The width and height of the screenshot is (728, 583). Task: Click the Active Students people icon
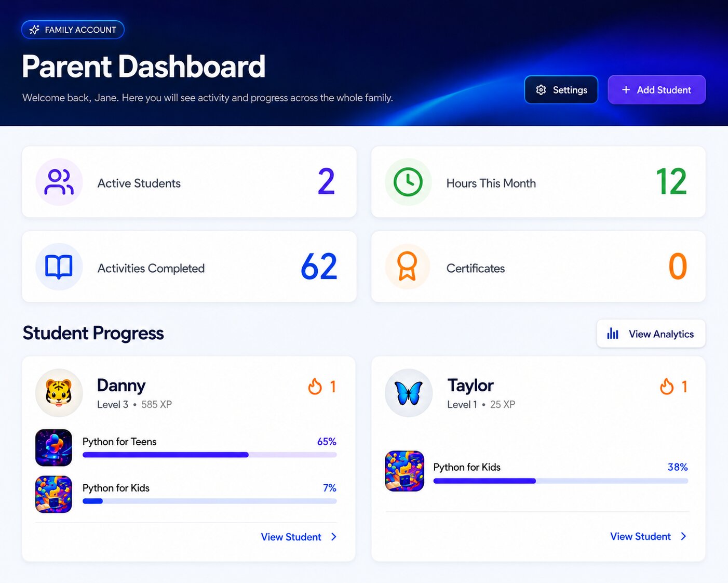[59, 182]
